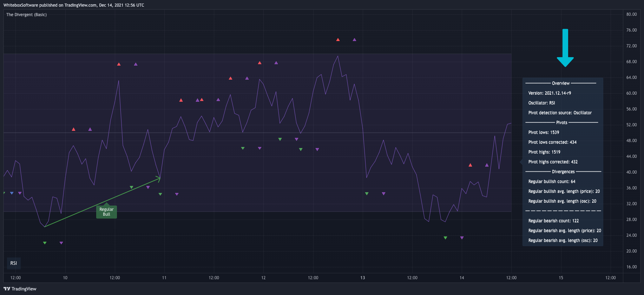The width and height of the screenshot is (644, 295).
Task: Click date label 10 on time axis
Action: [x=65, y=278]
